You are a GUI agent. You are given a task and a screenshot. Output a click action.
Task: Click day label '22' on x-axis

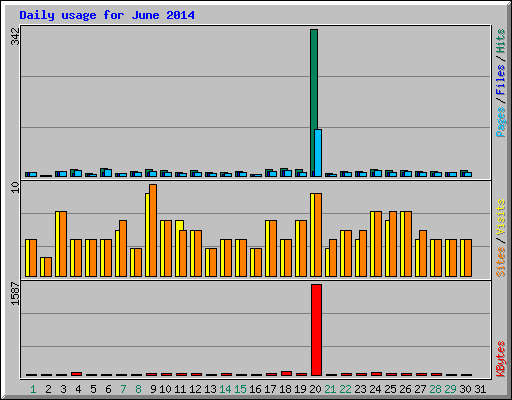(345, 389)
